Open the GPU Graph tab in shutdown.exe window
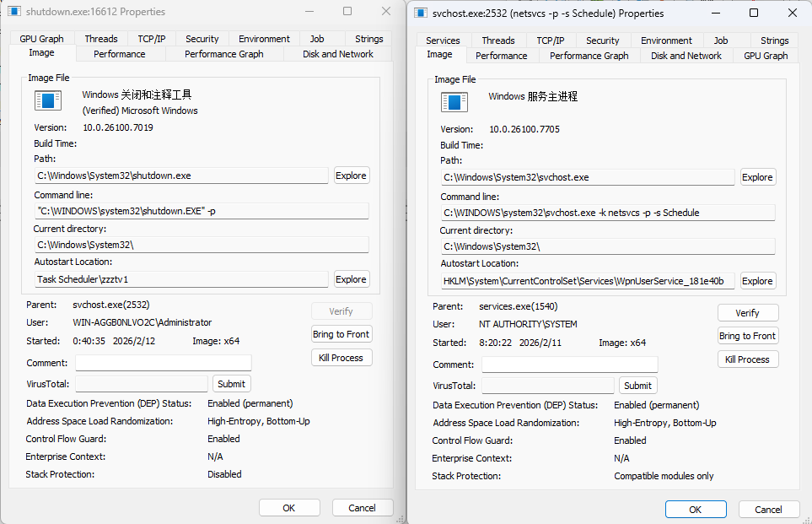The width and height of the screenshot is (812, 524). click(41, 39)
